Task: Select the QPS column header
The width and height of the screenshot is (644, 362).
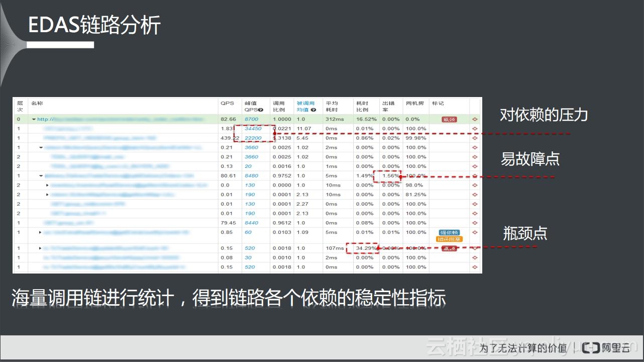Action: (227, 103)
